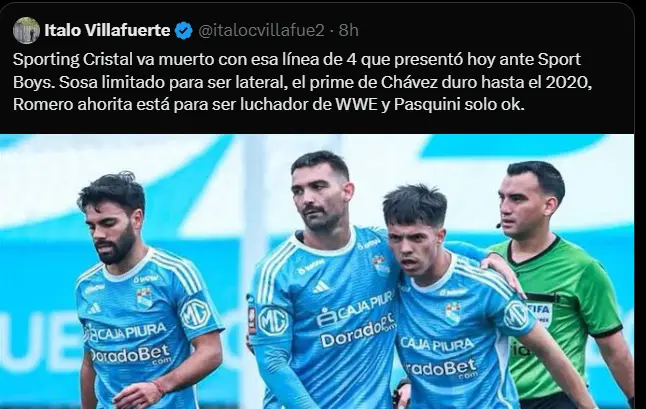The height and width of the screenshot is (409, 646).
Task: Click the blue verified checkmark badge
Action: click(x=184, y=30)
